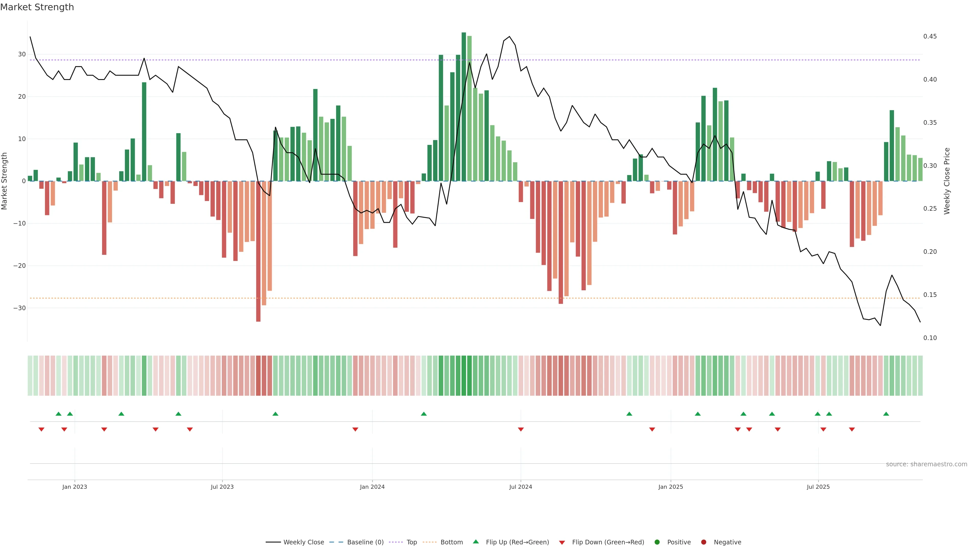This screenshot has width=980, height=551.
Task: Click the Weekly Close Price axis title
Action: [x=947, y=181]
